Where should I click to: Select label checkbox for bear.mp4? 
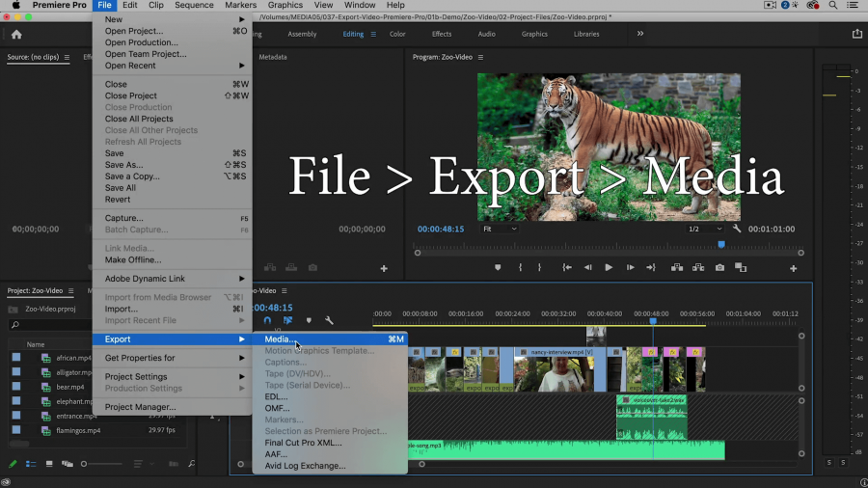pyautogui.click(x=16, y=386)
